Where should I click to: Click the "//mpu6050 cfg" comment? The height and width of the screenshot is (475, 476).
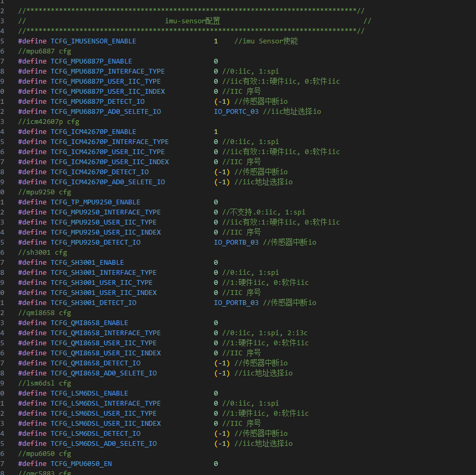click(x=45, y=453)
